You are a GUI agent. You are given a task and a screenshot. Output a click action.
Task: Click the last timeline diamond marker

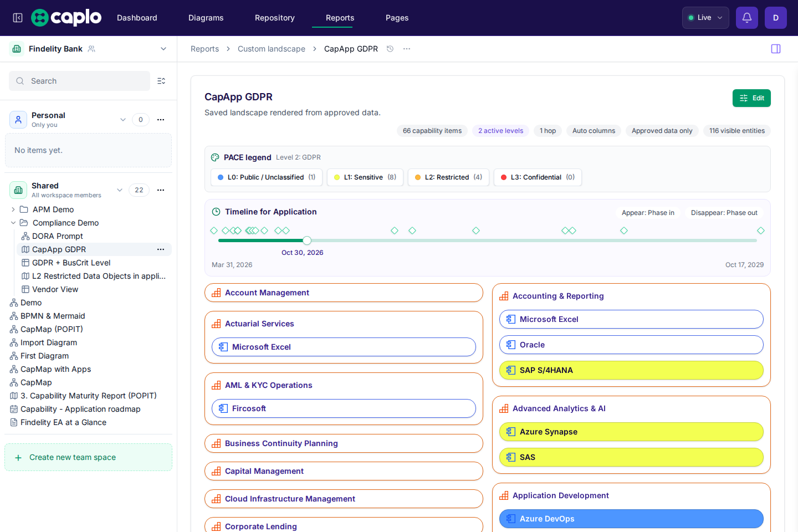point(761,231)
